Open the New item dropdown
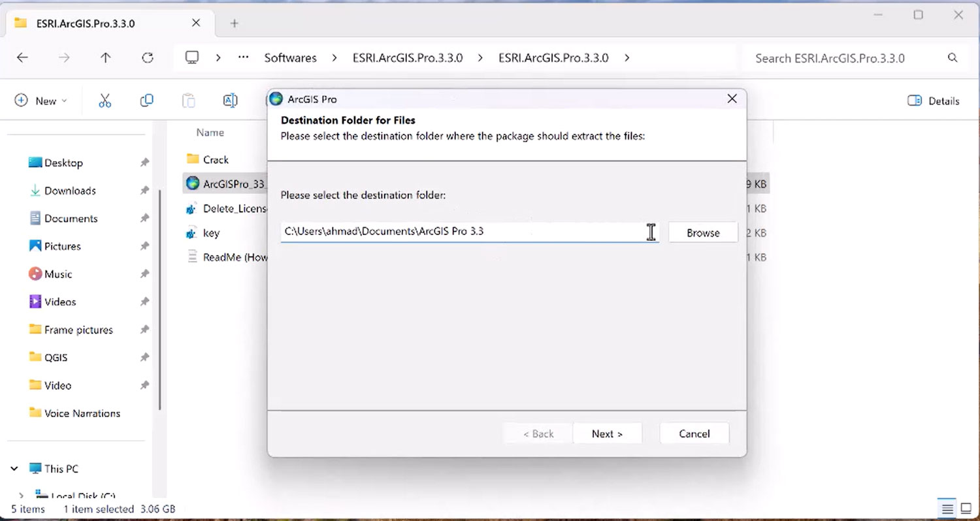 [x=41, y=101]
